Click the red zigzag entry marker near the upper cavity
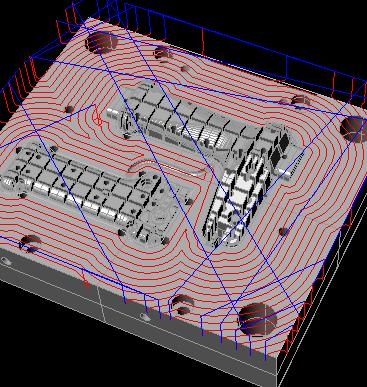The width and height of the screenshot is (367, 387). [x=98, y=118]
